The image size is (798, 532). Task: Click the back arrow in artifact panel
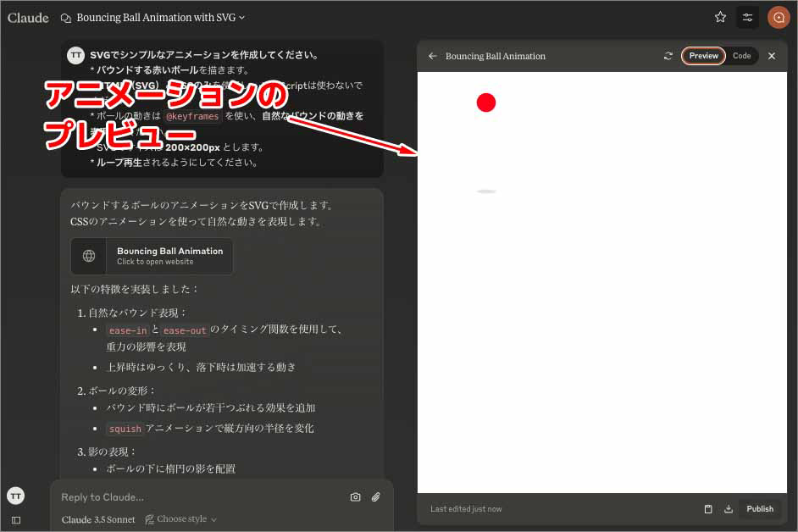point(433,56)
